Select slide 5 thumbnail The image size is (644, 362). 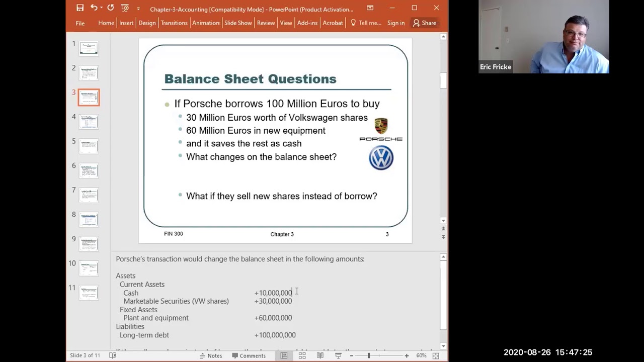click(x=89, y=146)
